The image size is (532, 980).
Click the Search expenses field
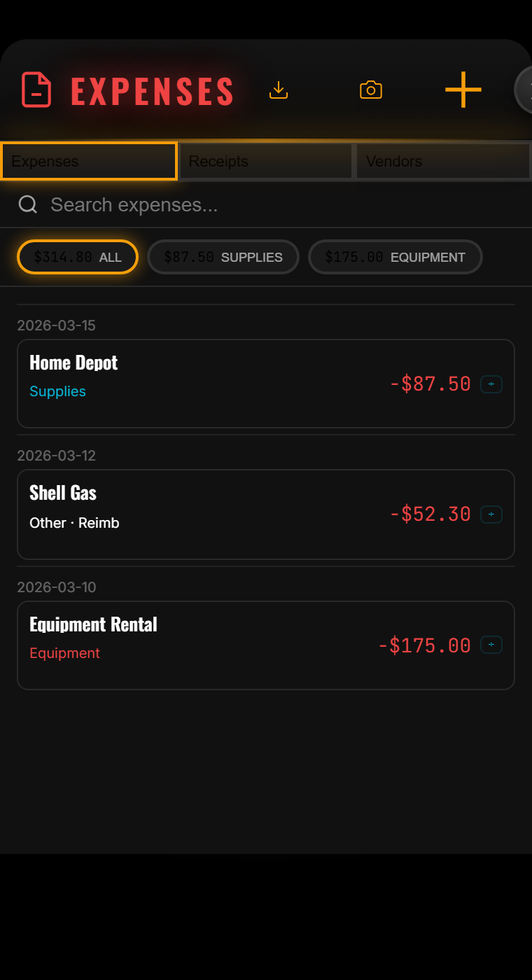pyautogui.click(x=280, y=204)
